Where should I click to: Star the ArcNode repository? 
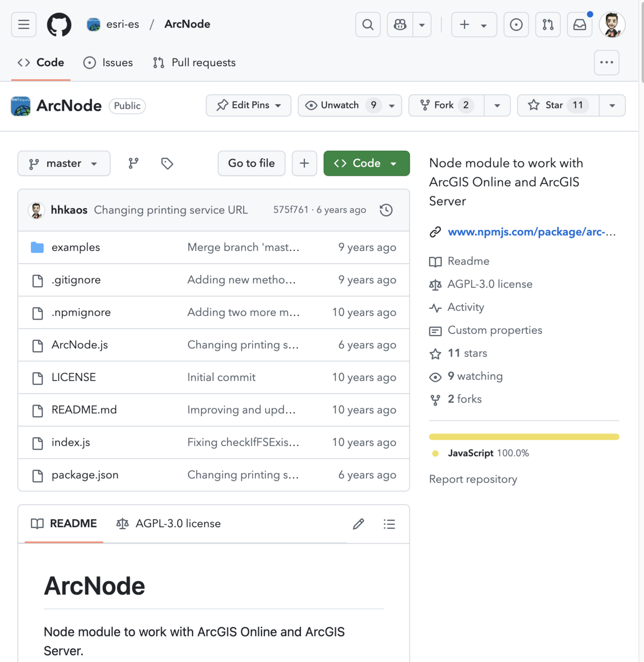coord(558,105)
